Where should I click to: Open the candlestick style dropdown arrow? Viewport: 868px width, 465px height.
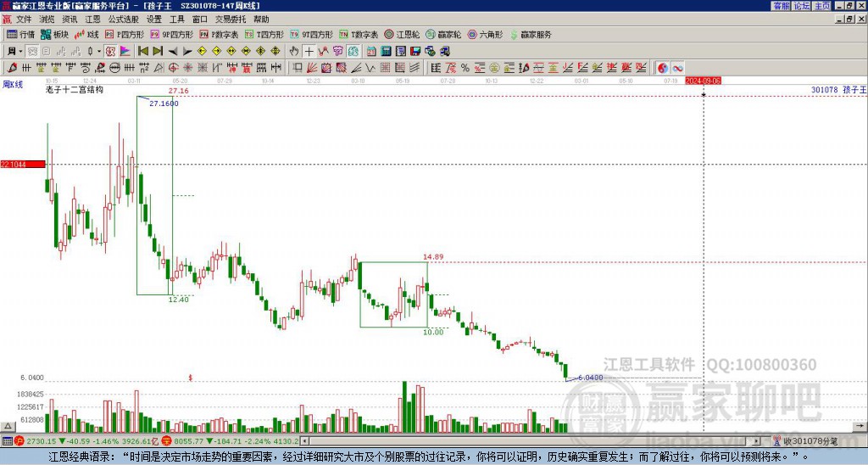point(98,52)
